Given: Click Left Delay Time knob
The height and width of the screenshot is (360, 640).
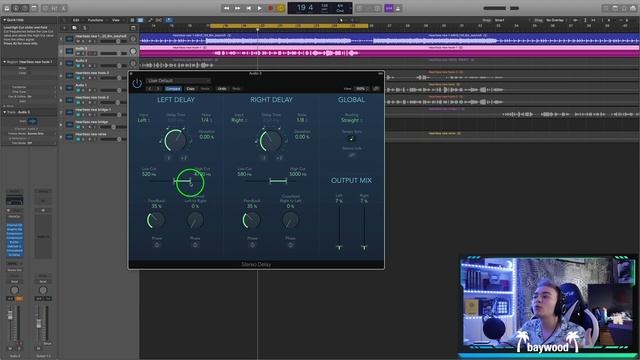Looking at the screenshot, I should coord(176,140).
